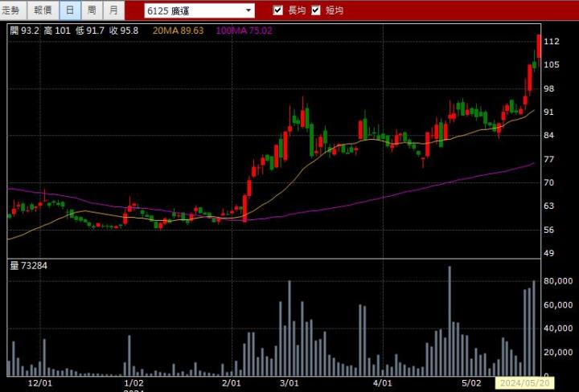The height and width of the screenshot is (392, 579).
Task: Toggle the 長均 long average checkbox
Action: pos(278,10)
